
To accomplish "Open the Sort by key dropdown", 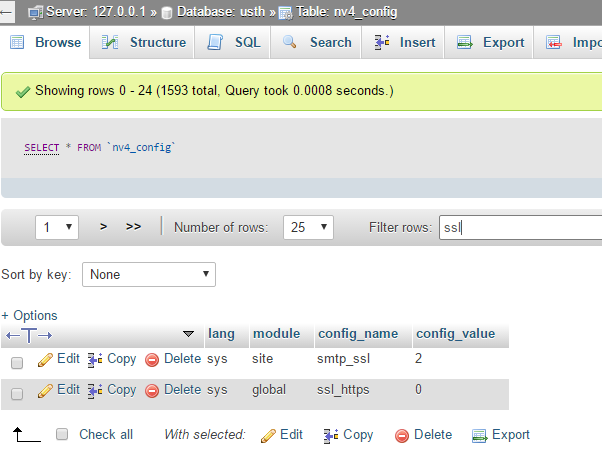I will click(149, 275).
